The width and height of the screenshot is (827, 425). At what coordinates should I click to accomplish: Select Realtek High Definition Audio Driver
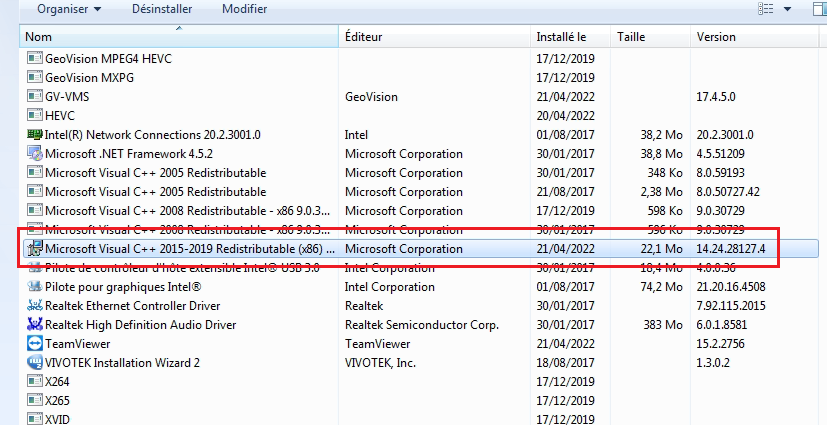(x=141, y=325)
